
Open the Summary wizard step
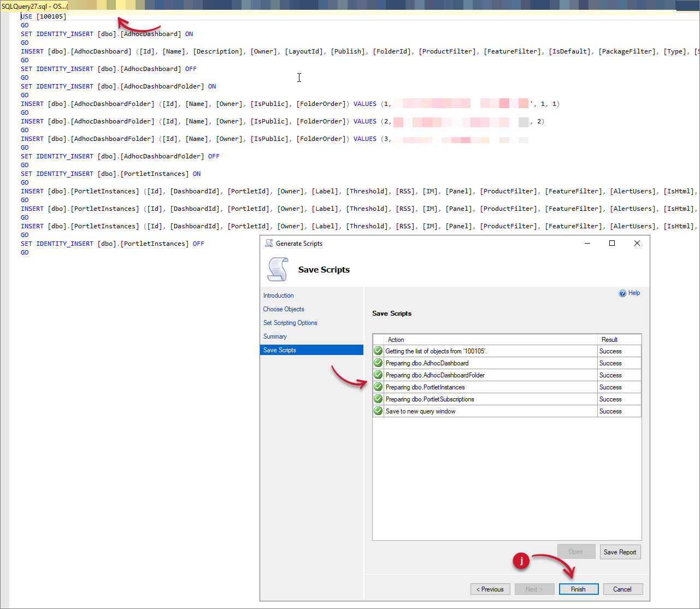coord(275,336)
